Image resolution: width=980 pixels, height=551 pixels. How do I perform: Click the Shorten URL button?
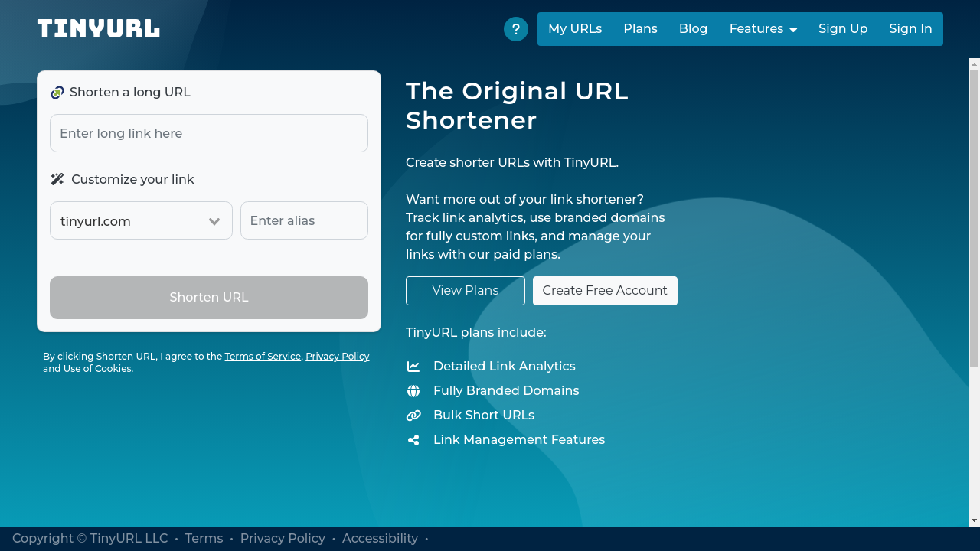tap(208, 298)
